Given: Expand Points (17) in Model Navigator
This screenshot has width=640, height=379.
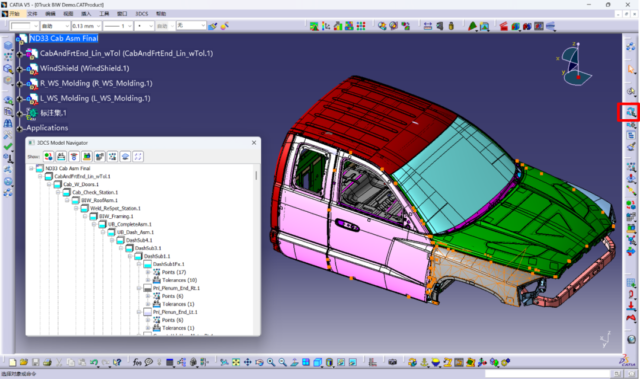Looking at the screenshot, I should (148, 272).
